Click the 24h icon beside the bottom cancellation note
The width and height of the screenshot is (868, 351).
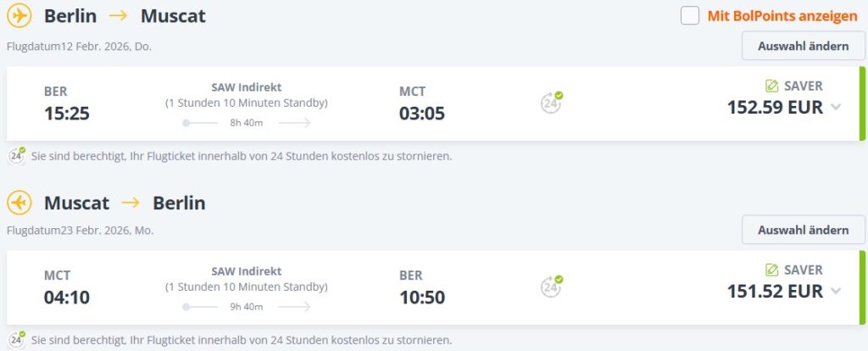point(17,339)
